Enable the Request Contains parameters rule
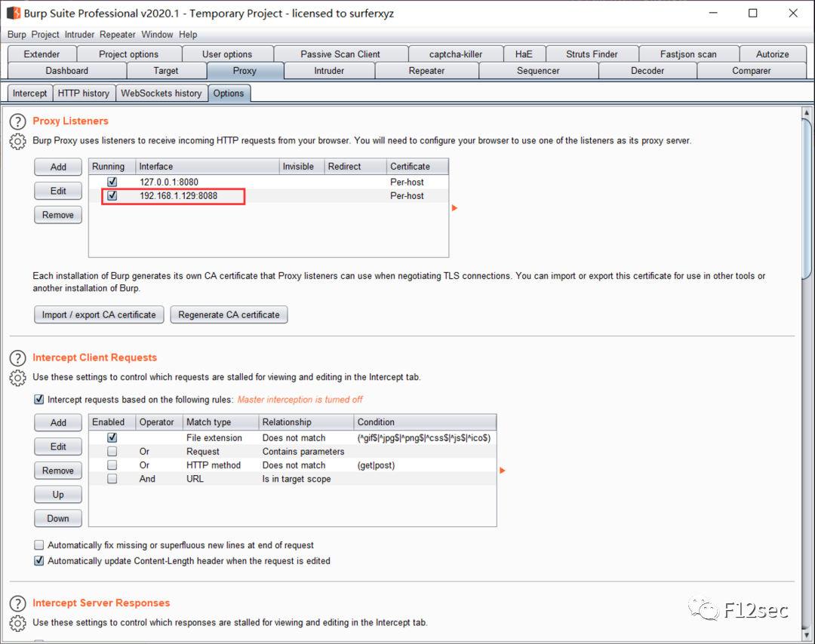Image resolution: width=815 pixels, height=644 pixels. pos(112,451)
